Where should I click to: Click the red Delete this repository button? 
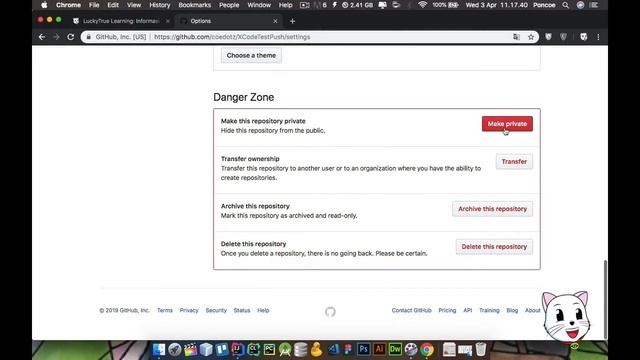click(x=494, y=247)
